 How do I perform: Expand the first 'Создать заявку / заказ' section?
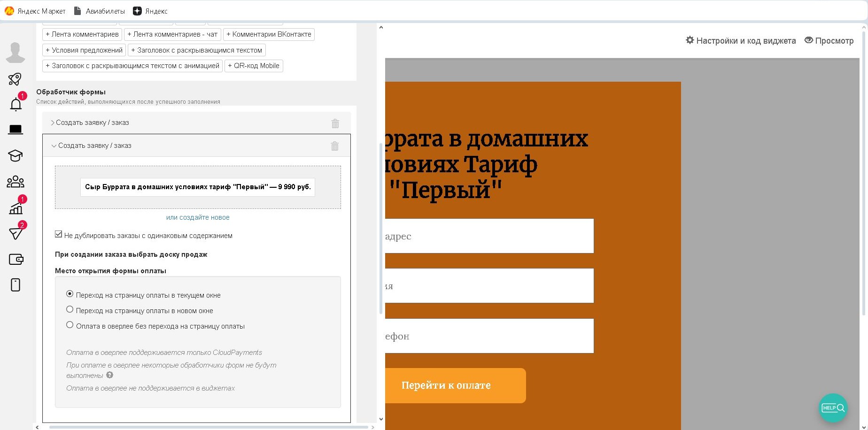[x=93, y=123]
